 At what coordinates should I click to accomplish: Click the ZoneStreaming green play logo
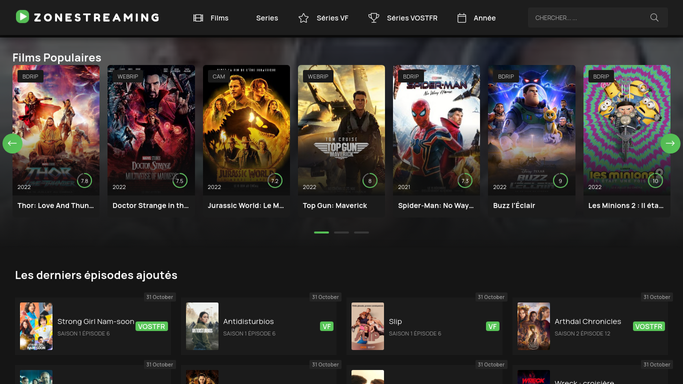22,17
